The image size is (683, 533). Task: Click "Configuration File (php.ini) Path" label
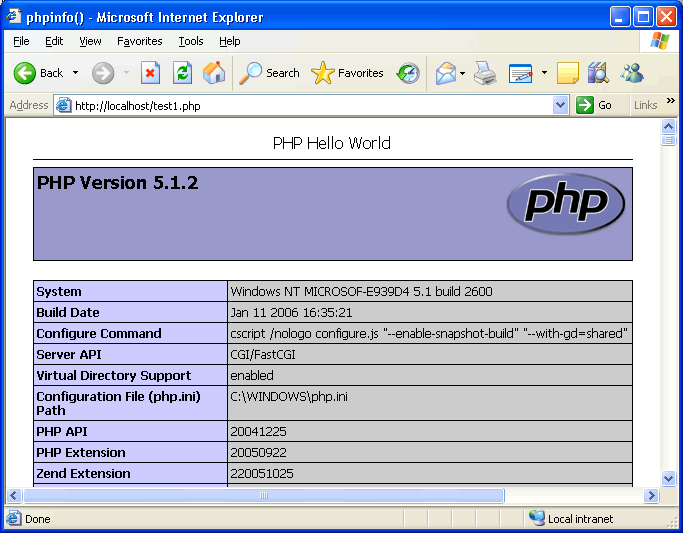118,403
